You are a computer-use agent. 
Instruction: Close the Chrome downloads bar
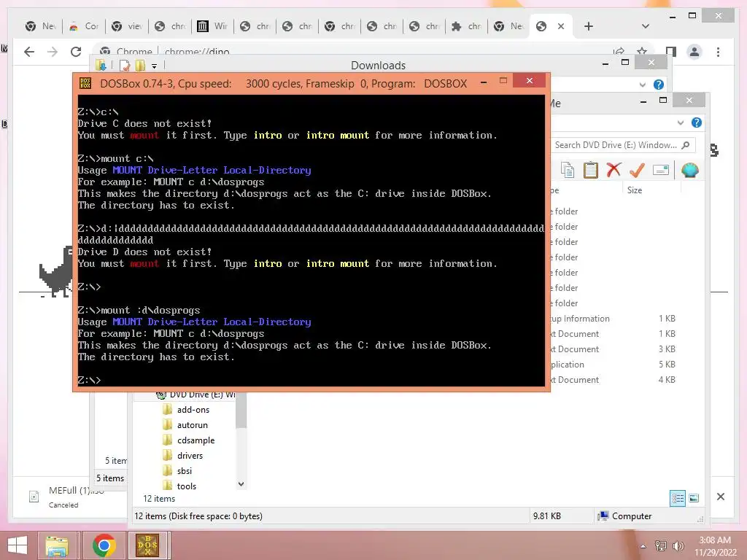coord(721,497)
